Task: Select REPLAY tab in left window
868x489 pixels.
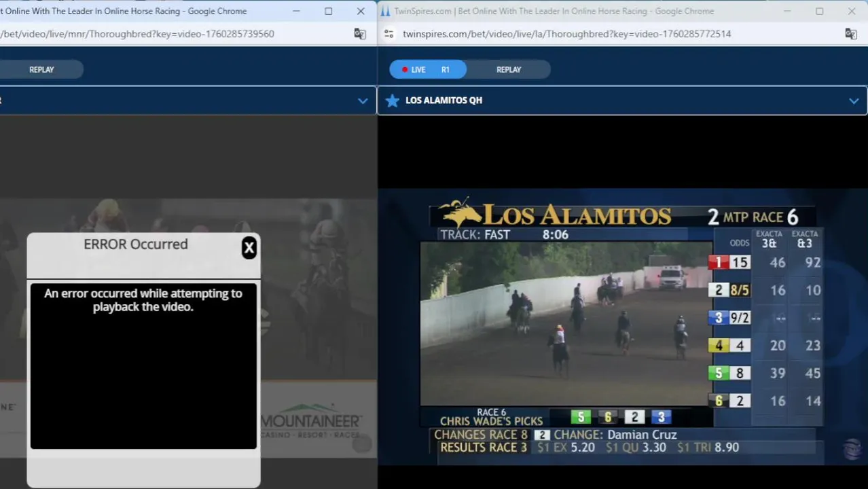Action: point(41,69)
